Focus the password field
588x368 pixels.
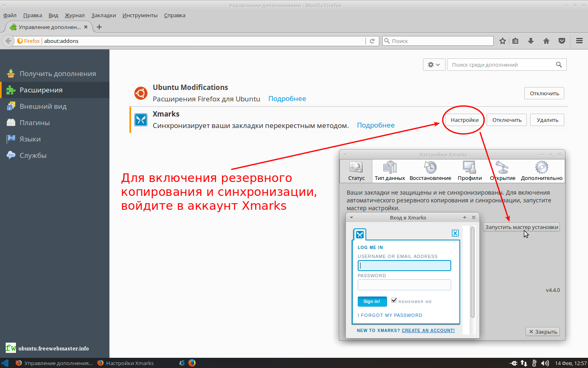(404, 285)
